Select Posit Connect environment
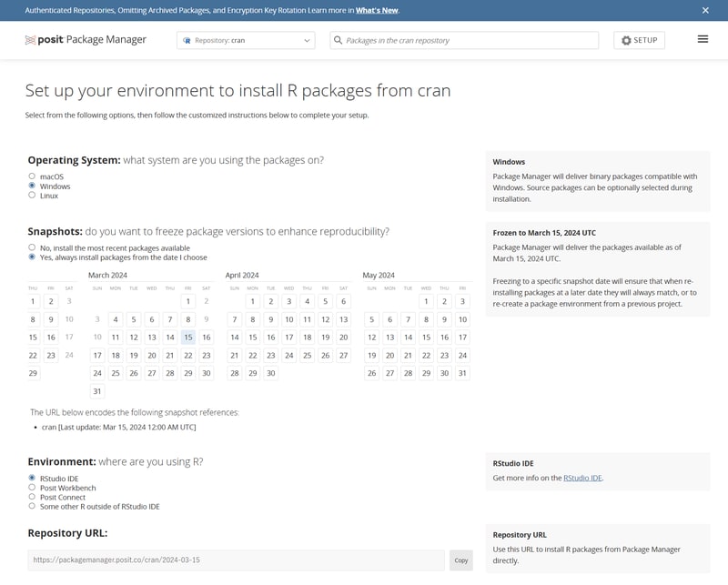 tap(32, 497)
